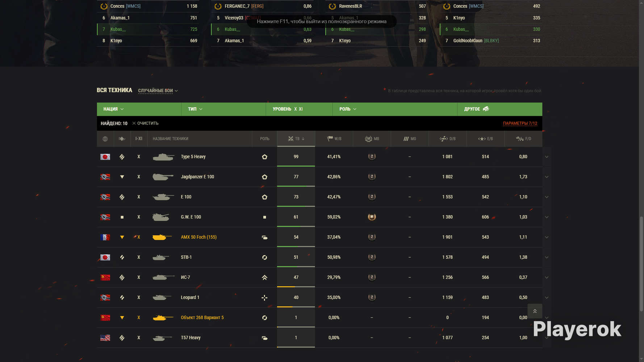Click the SPG type icon for G.W. E 100
Image resolution: width=644 pixels, height=362 pixels.
(122, 217)
